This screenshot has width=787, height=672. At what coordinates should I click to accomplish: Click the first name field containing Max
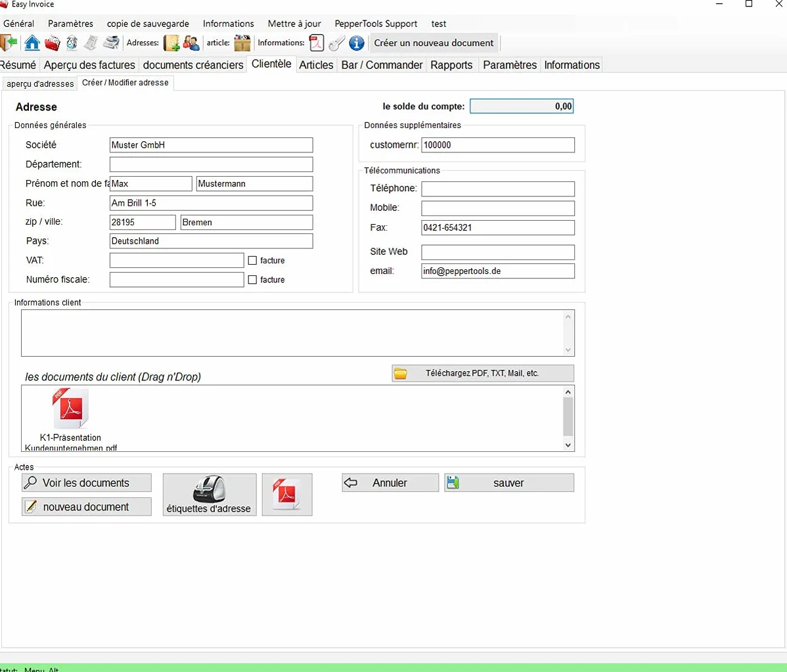pos(150,184)
